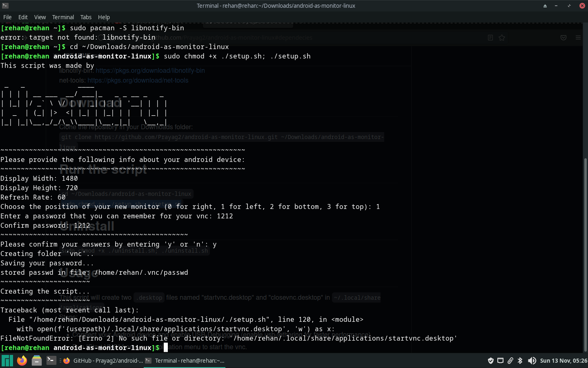Screen dimensions: 588x368
Task: Click the window drag handle before GitHub taskbar button
Action: point(60,361)
